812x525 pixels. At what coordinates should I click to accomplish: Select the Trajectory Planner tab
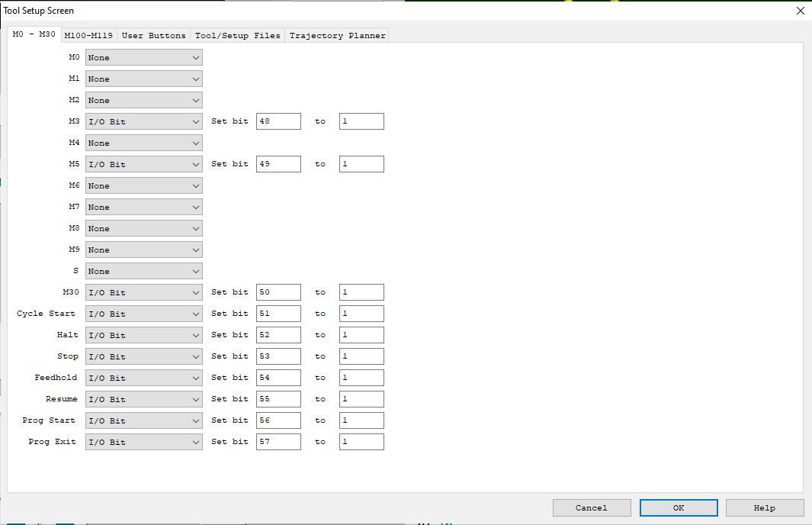[337, 36]
